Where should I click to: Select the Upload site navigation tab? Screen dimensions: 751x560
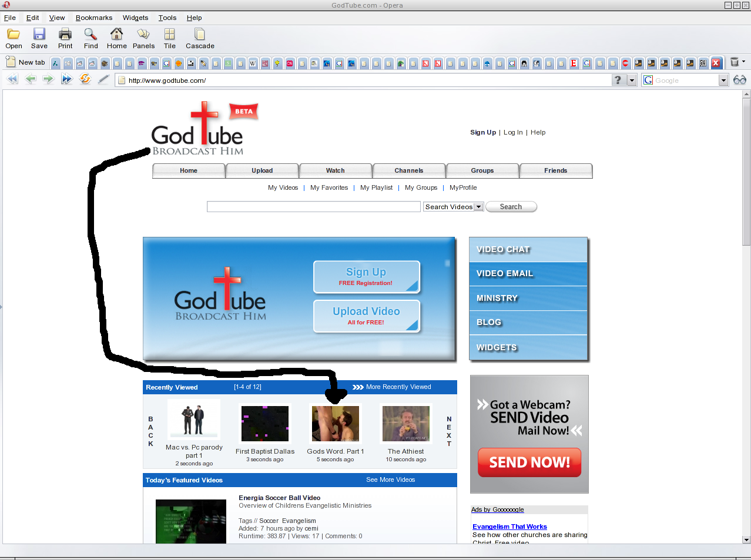click(262, 170)
